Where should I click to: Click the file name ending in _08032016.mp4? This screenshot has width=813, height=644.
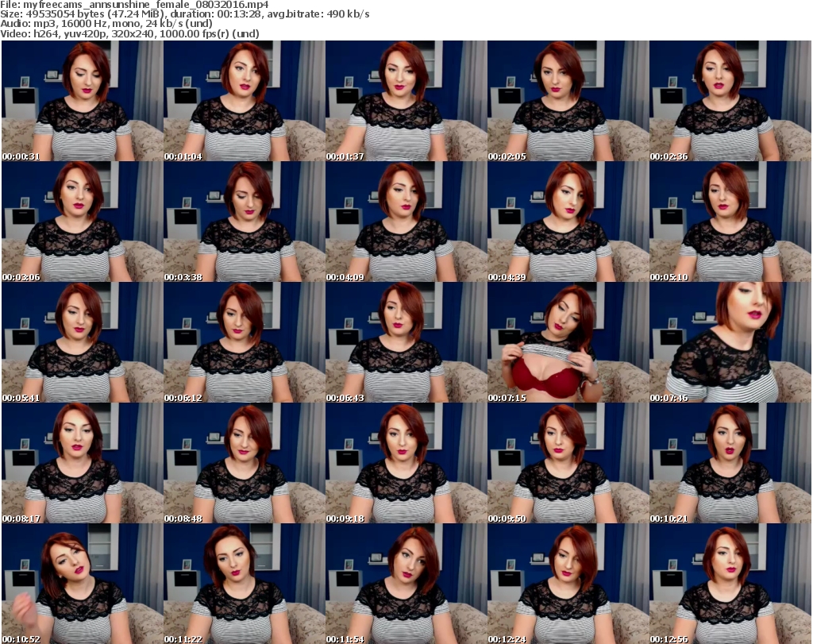[146, 5]
